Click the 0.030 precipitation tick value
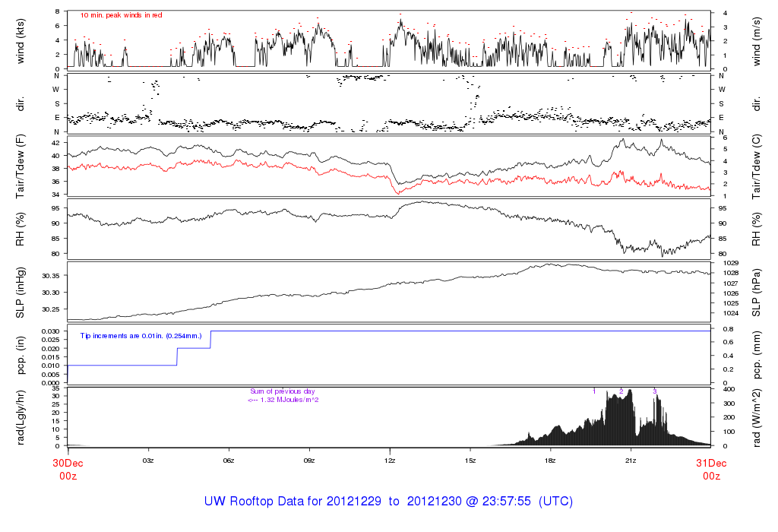The image size is (778, 532). click(50, 331)
